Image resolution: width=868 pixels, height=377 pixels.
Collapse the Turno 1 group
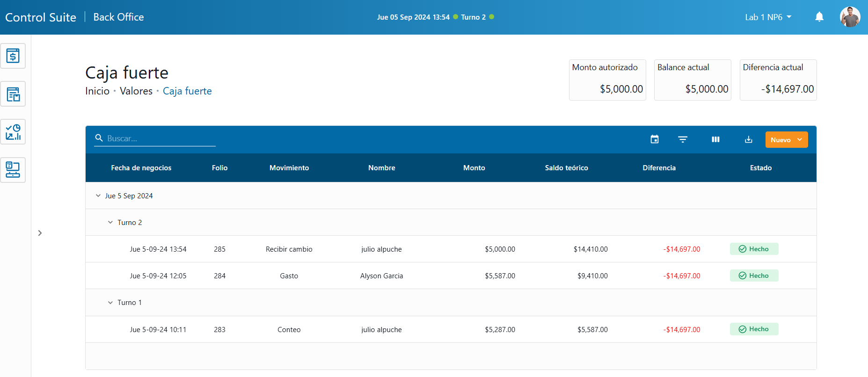point(110,303)
